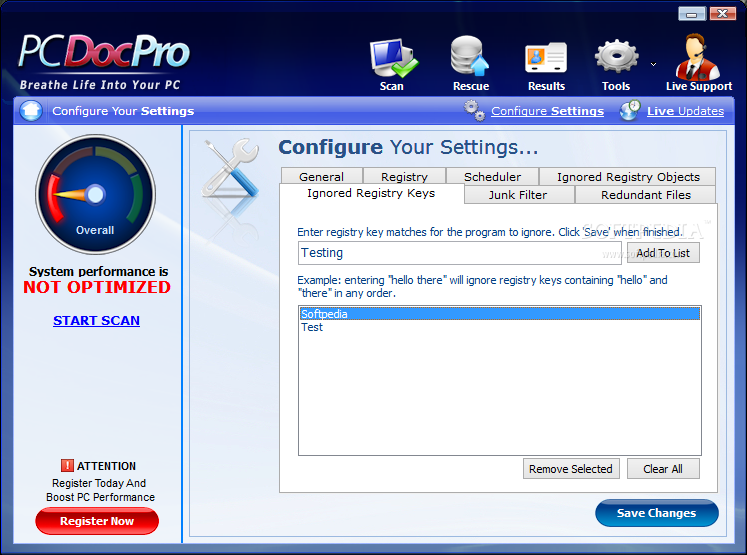Go to home via house icon
747x555 pixels.
point(31,111)
